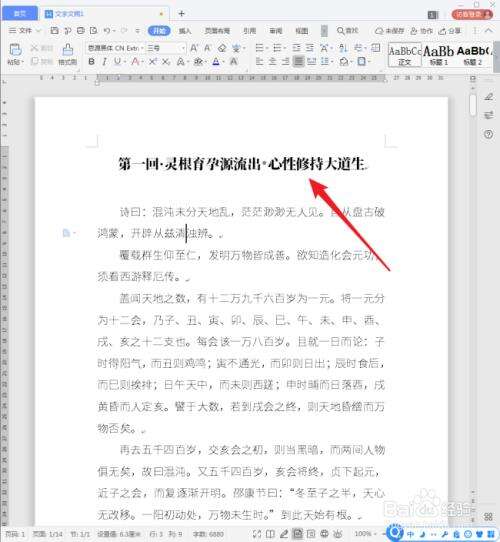Screen dimensions: 500x542
Task: Toggle align left paragraph button
Action: pyautogui.click(x=259, y=62)
